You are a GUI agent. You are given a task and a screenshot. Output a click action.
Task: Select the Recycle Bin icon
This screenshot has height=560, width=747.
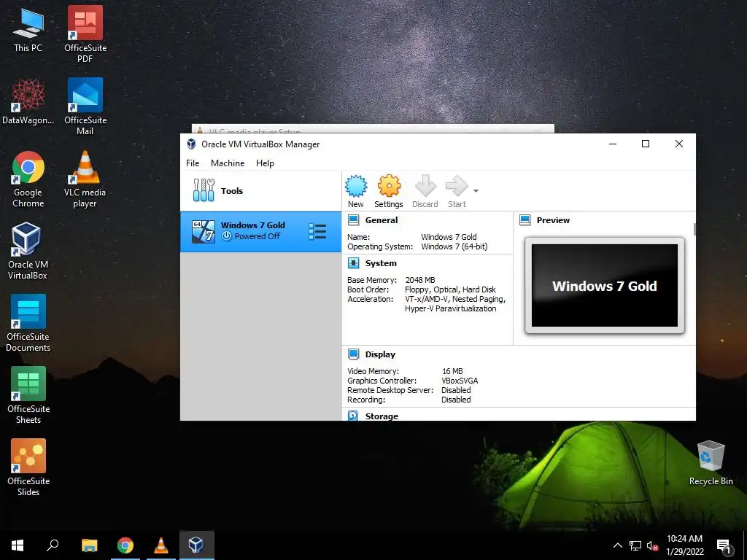[711, 463]
